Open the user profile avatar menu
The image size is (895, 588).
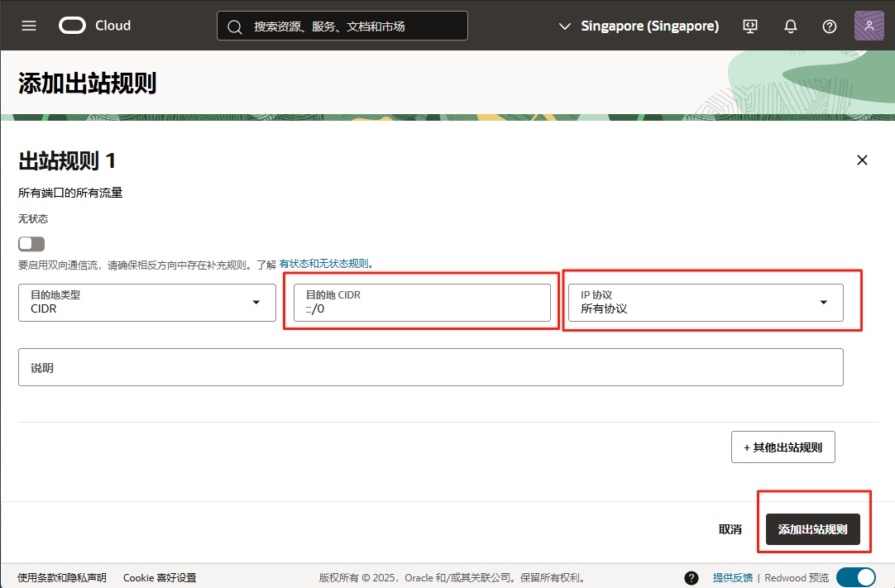click(x=869, y=26)
